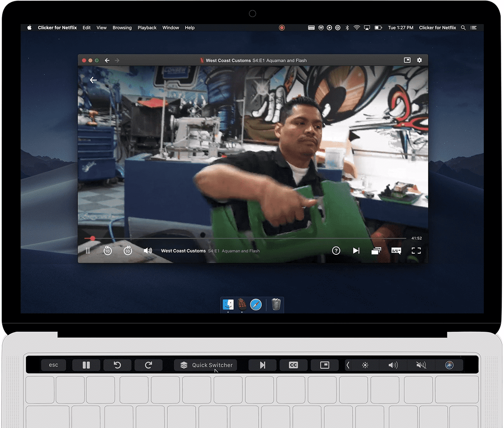Tap next episode on the Touch Bar
Screen dimensions: 504x428
coord(262,365)
